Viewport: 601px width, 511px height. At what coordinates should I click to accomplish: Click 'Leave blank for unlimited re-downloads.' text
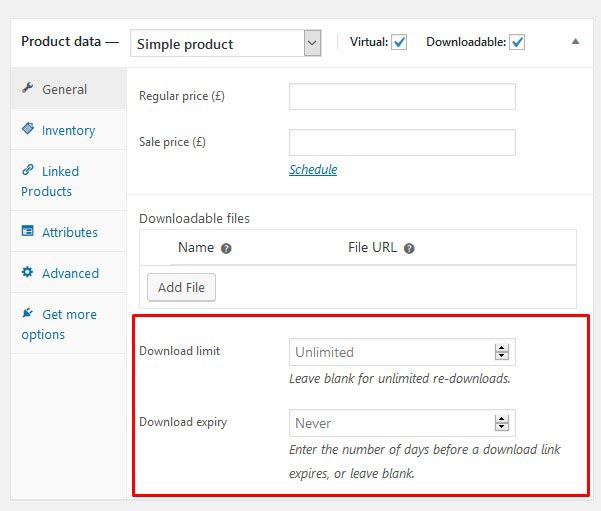(x=400, y=379)
